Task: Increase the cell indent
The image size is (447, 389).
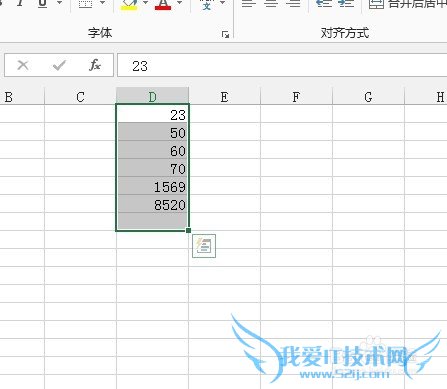Action: (346, 3)
